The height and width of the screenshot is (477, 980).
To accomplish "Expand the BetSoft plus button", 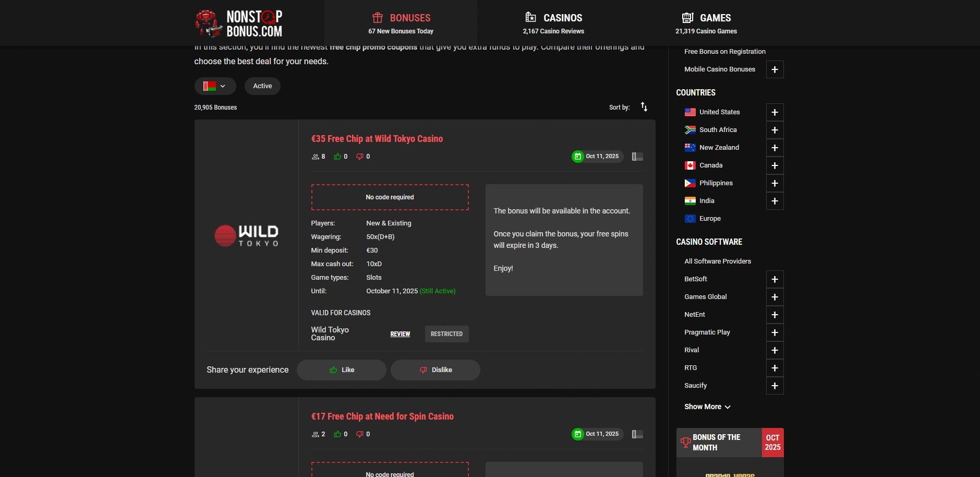I will coord(775,279).
